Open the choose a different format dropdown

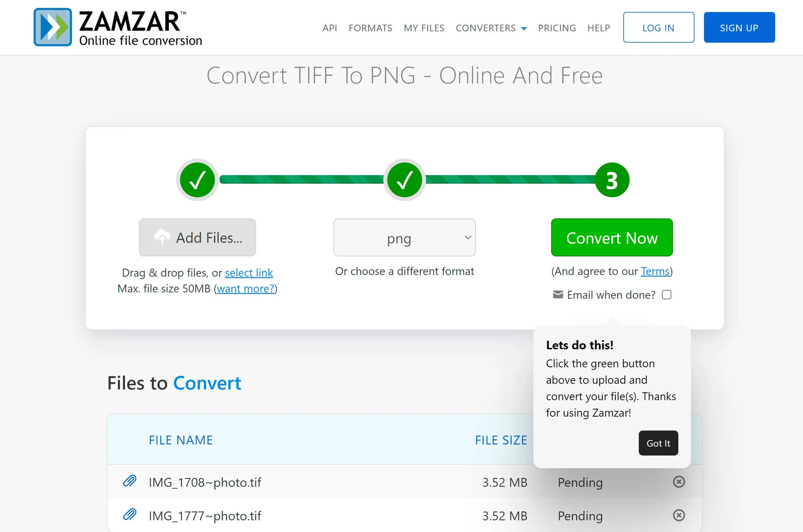405,237
